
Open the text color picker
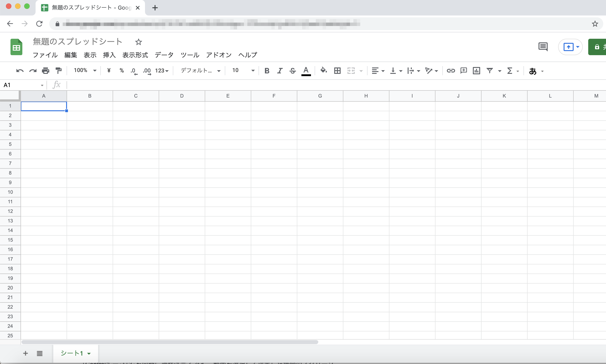click(x=306, y=71)
